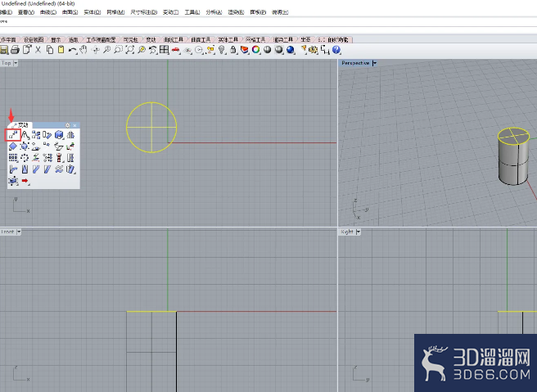Pick the rectangular Array tool
Viewport: 537px width, 392px height.
(x=13, y=158)
